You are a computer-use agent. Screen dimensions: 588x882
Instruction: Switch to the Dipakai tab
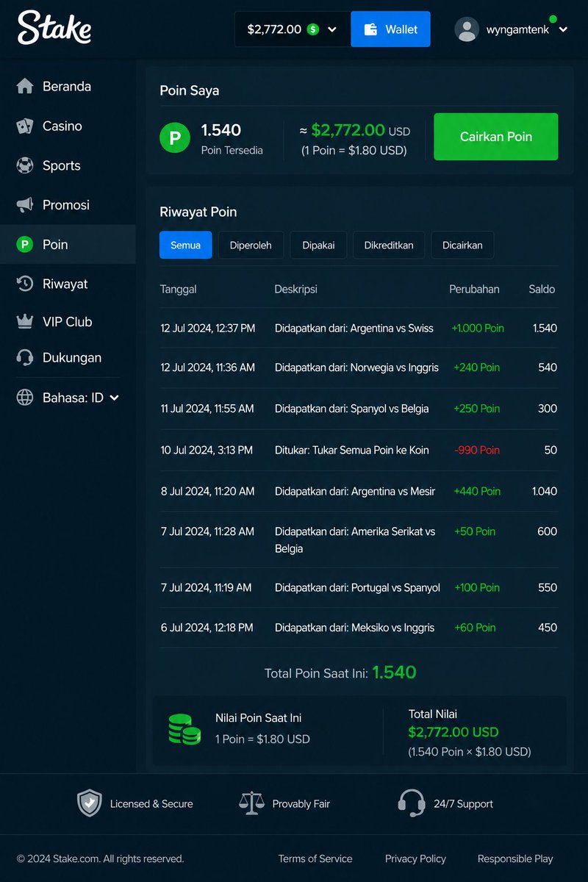318,245
